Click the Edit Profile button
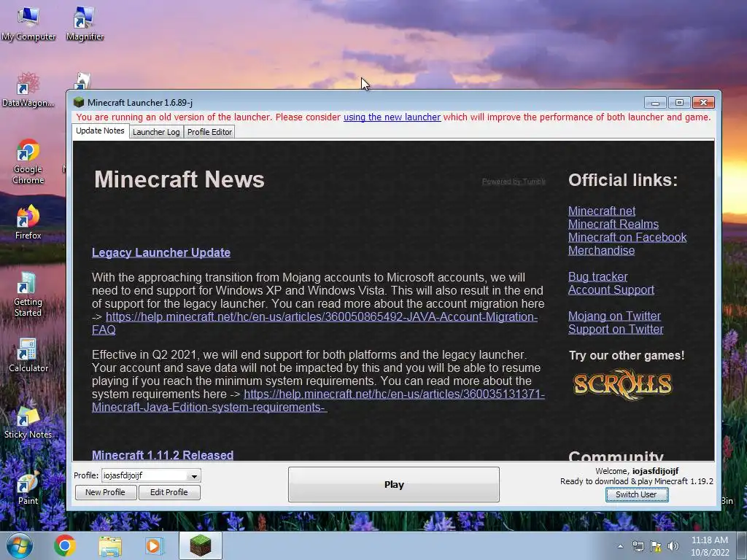The image size is (747, 560). point(169,492)
